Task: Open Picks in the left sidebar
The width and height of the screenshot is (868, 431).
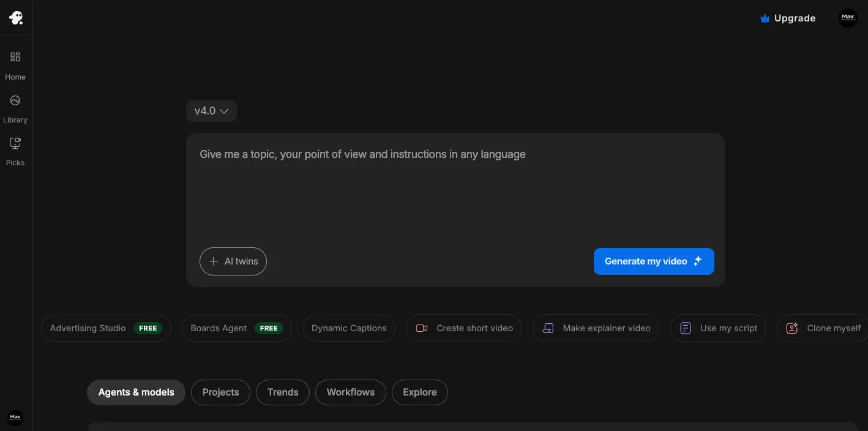Action: pyautogui.click(x=15, y=151)
